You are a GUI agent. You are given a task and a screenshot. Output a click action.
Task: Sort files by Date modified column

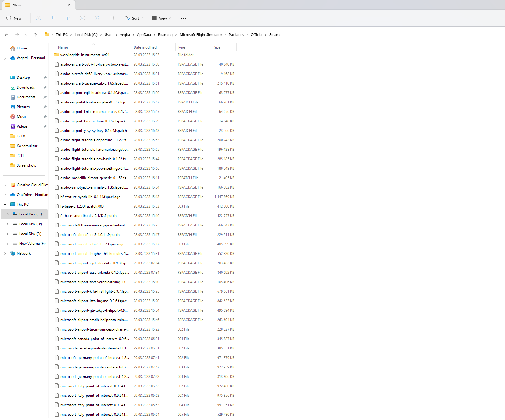145,47
